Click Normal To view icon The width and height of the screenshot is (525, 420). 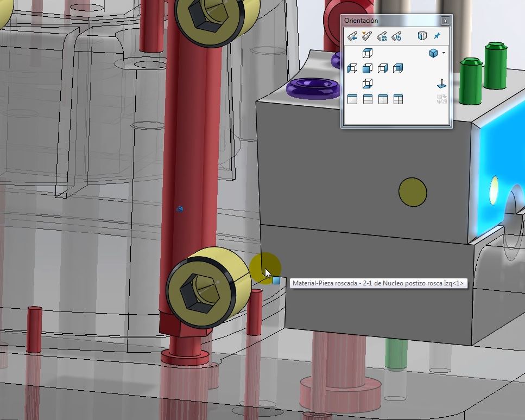(x=442, y=84)
